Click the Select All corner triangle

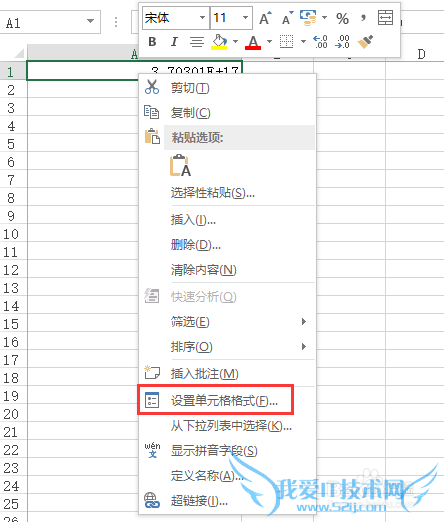tap(19, 53)
